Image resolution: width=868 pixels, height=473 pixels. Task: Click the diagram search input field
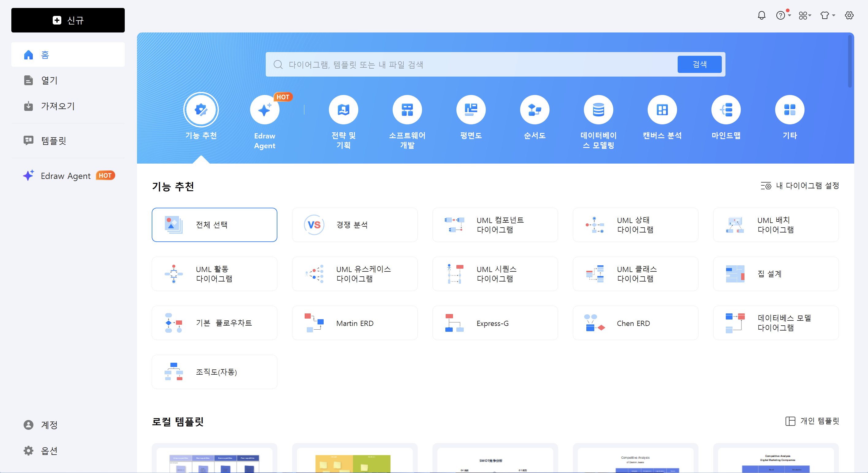(x=472, y=64)
